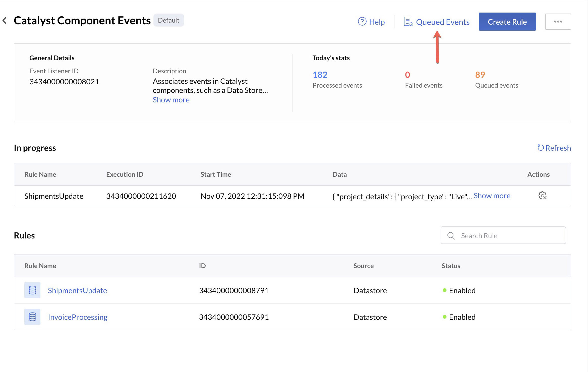Click the Execution ID column header
This screenshot has height=372, width=588.
click(125, 174)
